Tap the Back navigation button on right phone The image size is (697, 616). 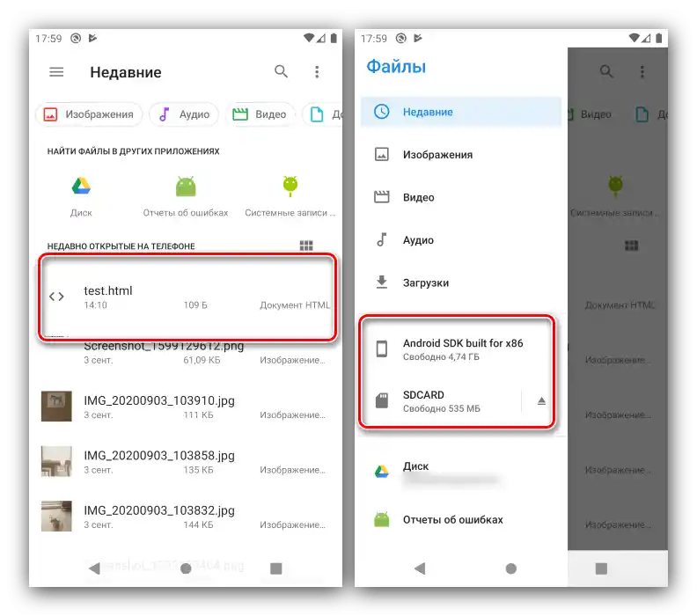[x=420, y=568]
